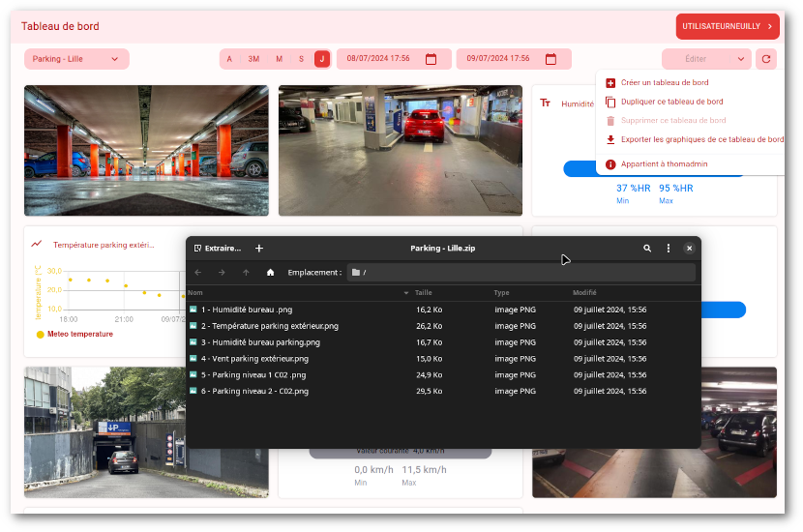Go to archive home location
The image size is (803, 532).
tap(271, 273)
